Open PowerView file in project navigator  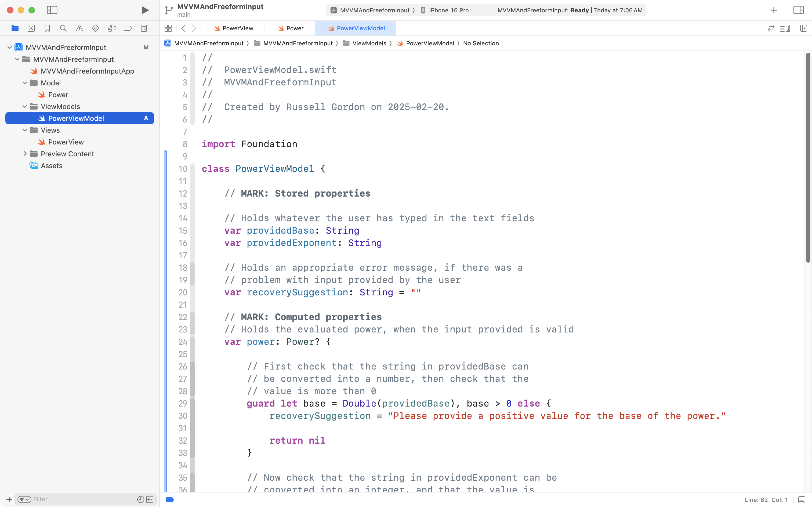click(x=66, y=142)
